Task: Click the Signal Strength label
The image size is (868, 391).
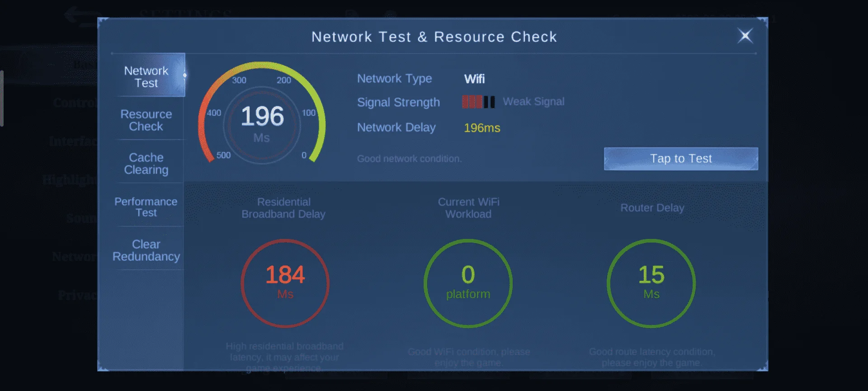Action: tap(398, 102)
